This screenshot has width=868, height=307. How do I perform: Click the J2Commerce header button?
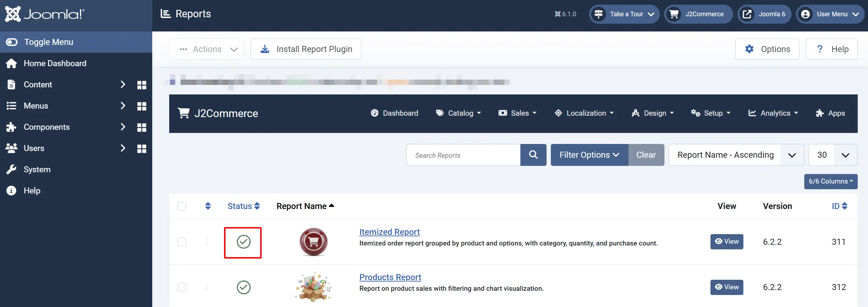[x=698, y=14]
